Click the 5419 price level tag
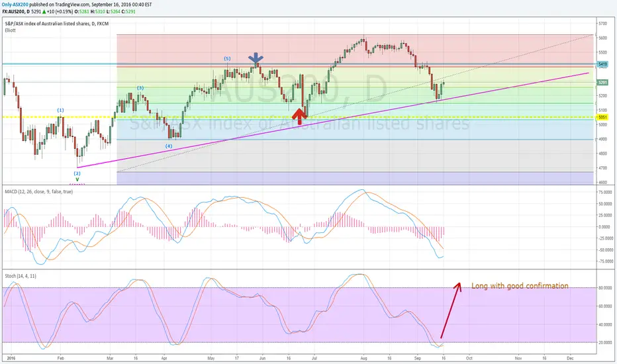 602,64
